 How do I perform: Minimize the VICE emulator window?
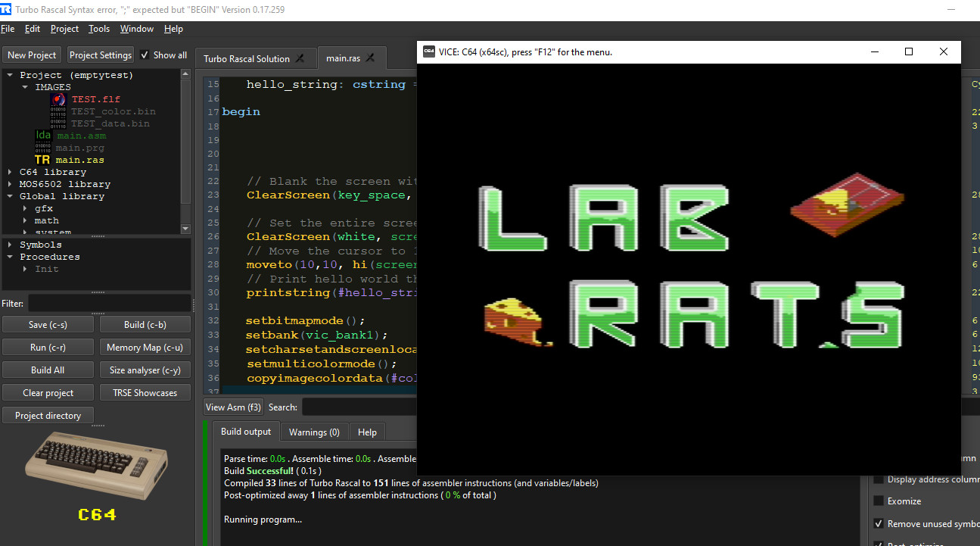click(x=875, y=51)
